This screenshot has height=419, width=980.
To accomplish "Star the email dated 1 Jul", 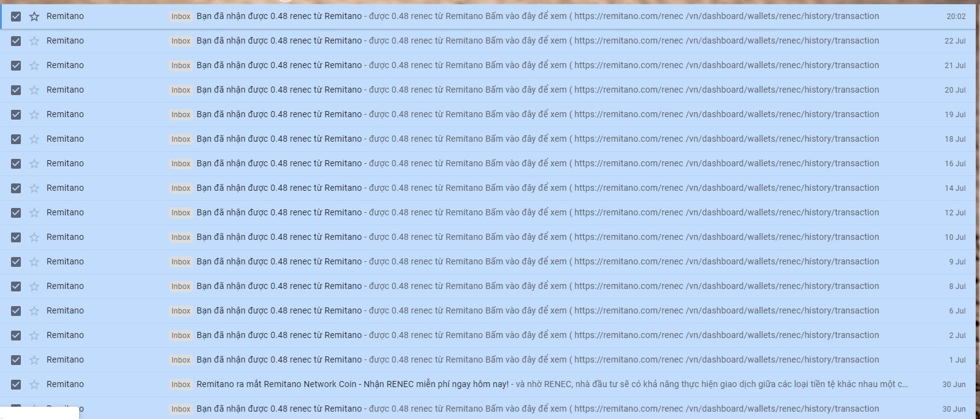I will point(34,360).
